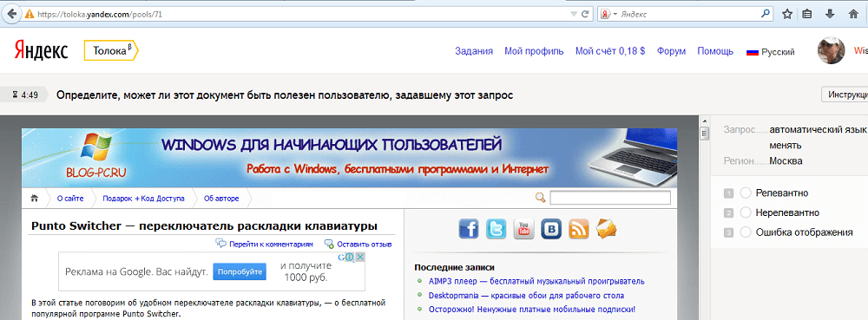This screenshot has height=320, width=868.
Task: Open Осторожно! Ненужные платные мобильные подписки link
Action: [x=532, y=310]
